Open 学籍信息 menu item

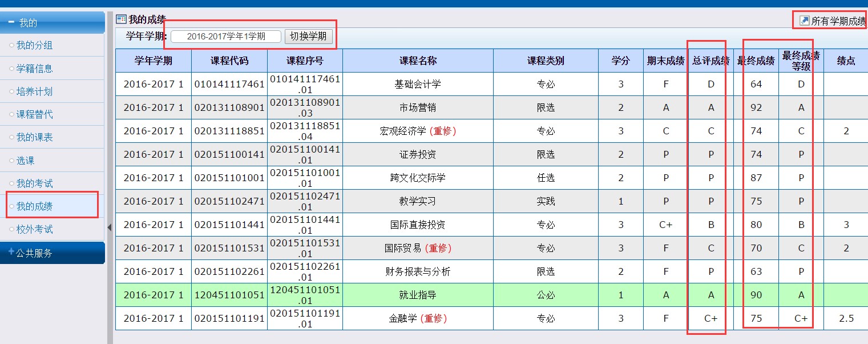(34, 69)
